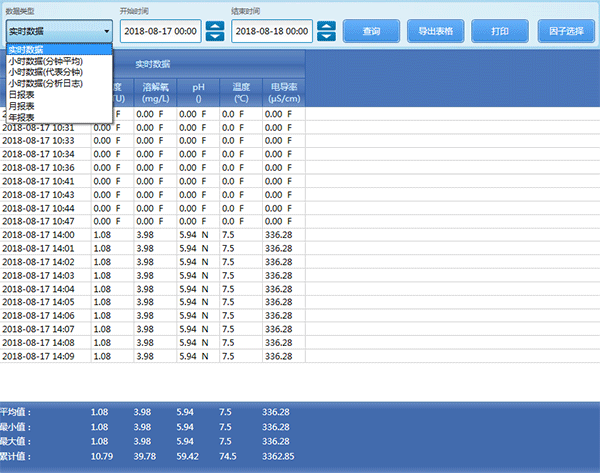Collapse the 数据类型 dropdown arrow

(107, 31)
